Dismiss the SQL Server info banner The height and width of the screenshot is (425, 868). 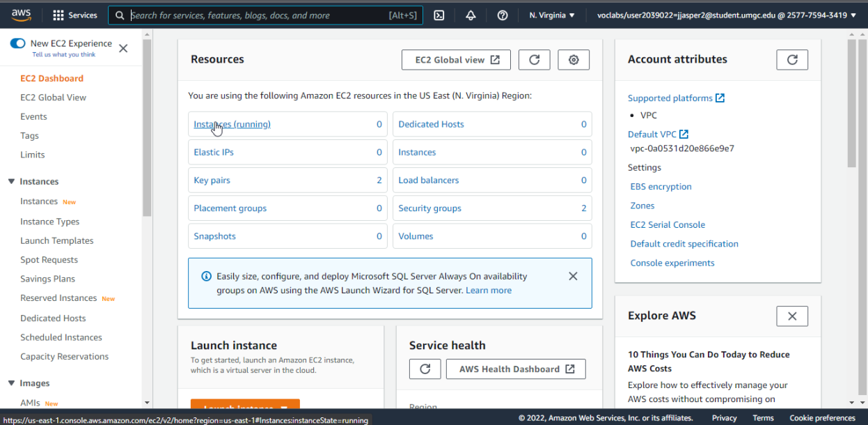573,276
